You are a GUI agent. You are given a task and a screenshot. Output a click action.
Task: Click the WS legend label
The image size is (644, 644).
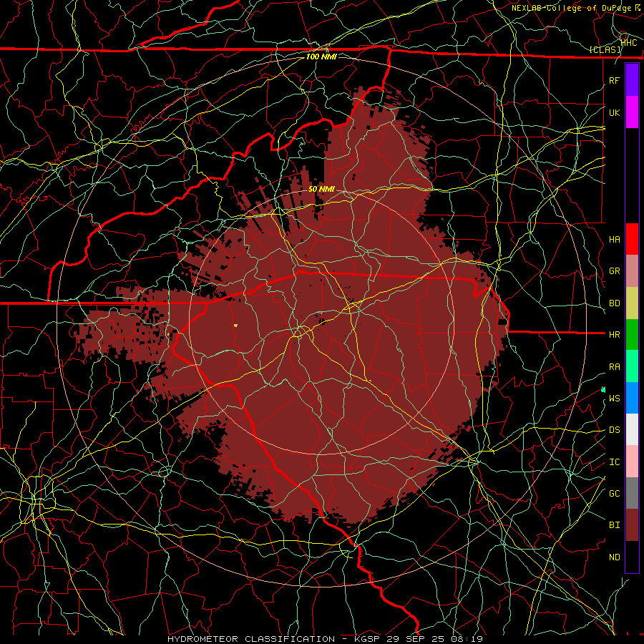[615, 398]
